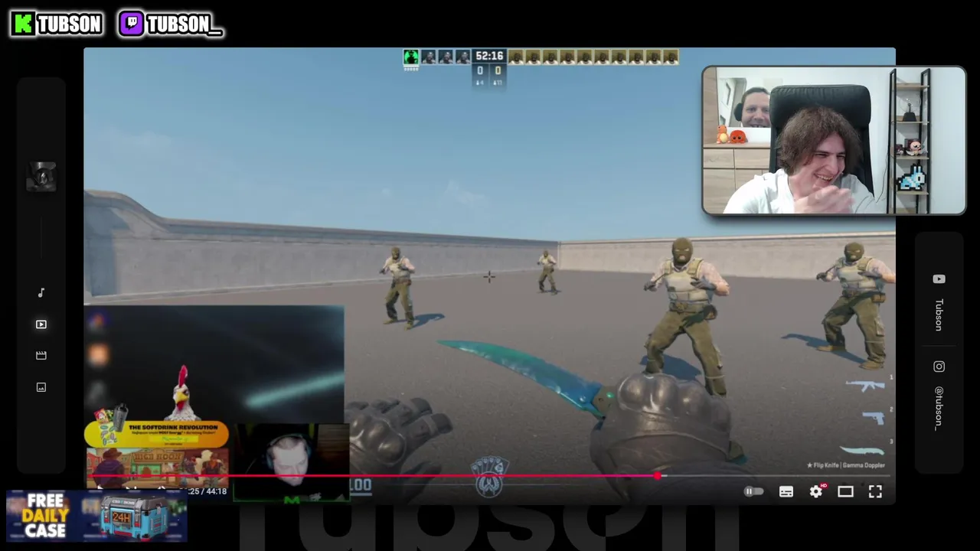Click the streamer webcam thumbnail at top right
Viewport: 980px width, 551px height.
pos(834,140)
